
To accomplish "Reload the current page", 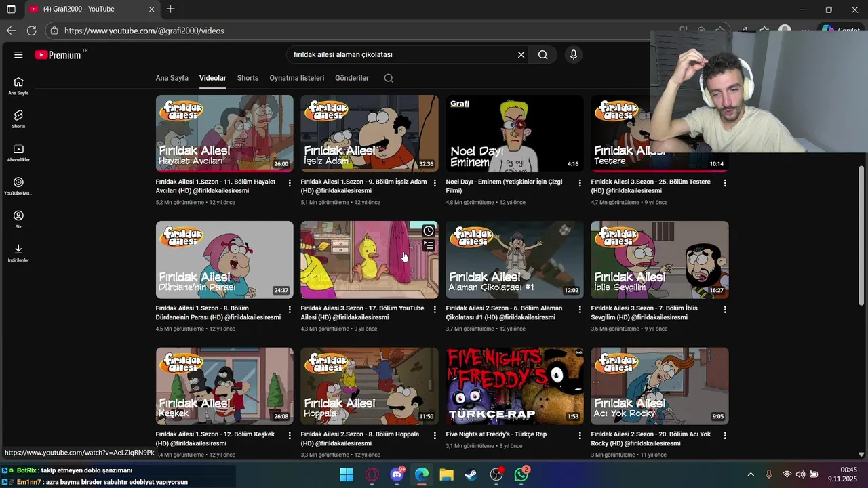I will [x=31, y=30].
